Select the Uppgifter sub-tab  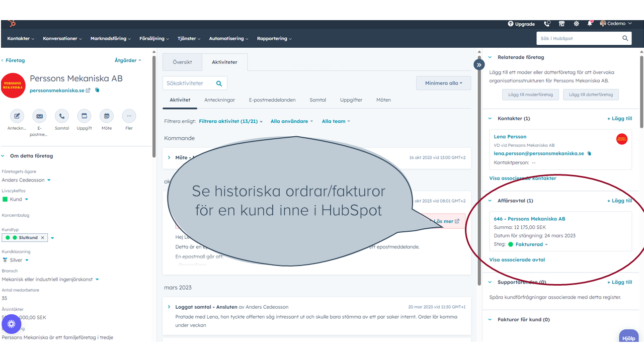point(351,100)
